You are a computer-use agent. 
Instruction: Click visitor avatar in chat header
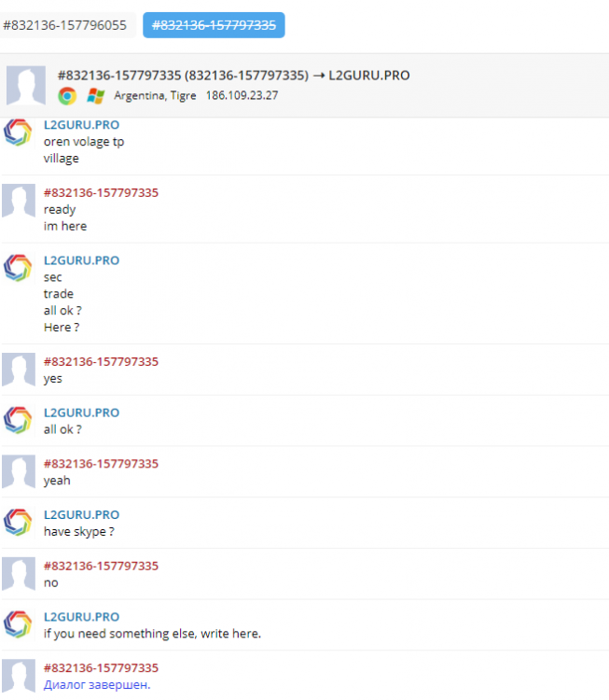(x=26, y=86)
